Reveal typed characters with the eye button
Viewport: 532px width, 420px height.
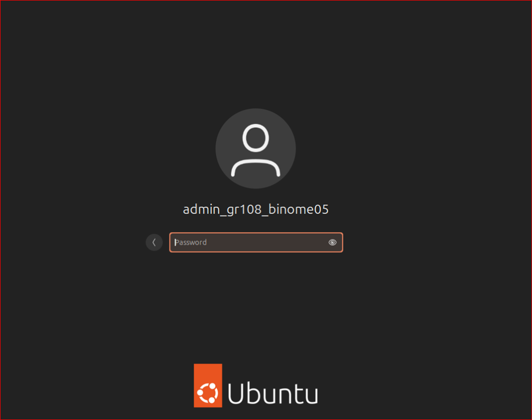[332, 242]
